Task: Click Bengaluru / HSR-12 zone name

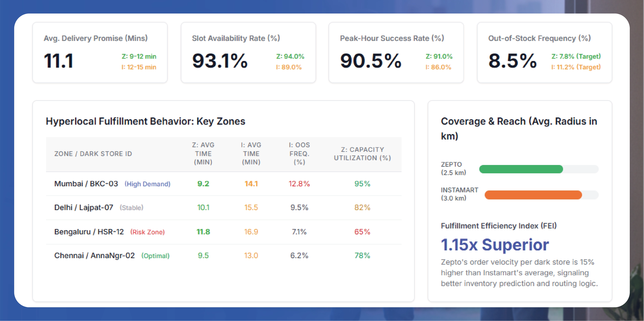Action: pos(89,232)
